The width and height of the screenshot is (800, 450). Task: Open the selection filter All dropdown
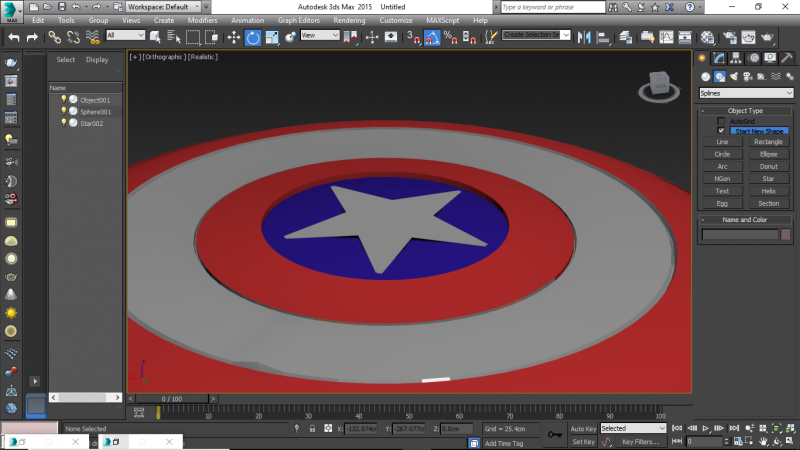126,35
